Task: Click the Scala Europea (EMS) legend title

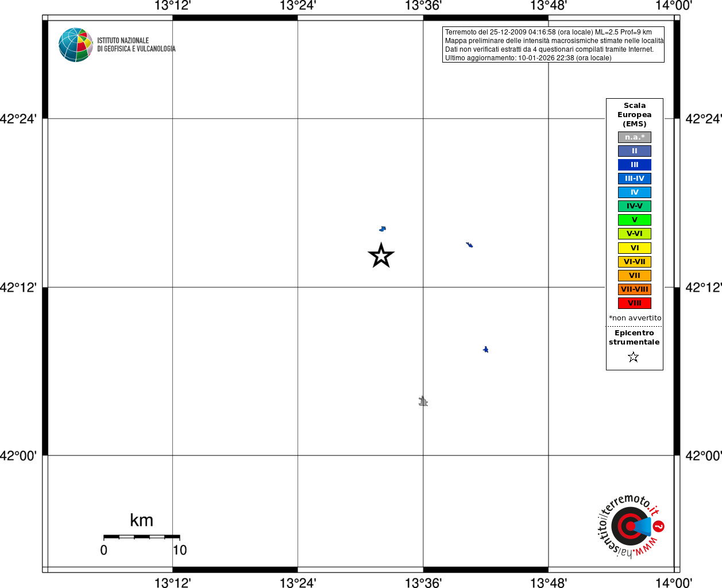Action: pyautogui.click(x=635, y=115)
